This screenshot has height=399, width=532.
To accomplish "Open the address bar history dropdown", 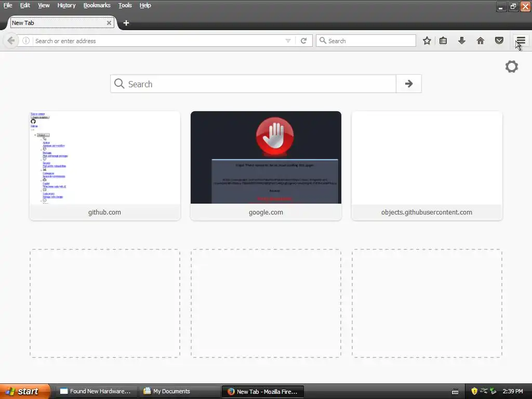I will pos(288,41).
